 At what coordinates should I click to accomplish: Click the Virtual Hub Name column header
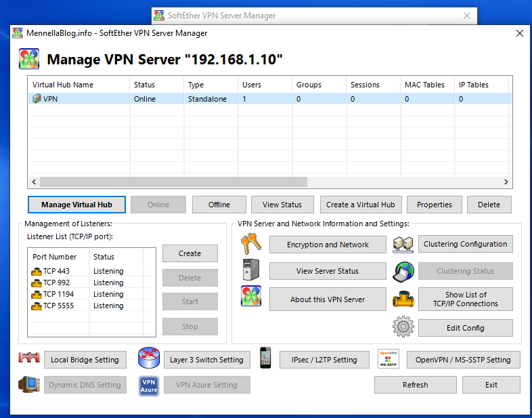point(79,85)
